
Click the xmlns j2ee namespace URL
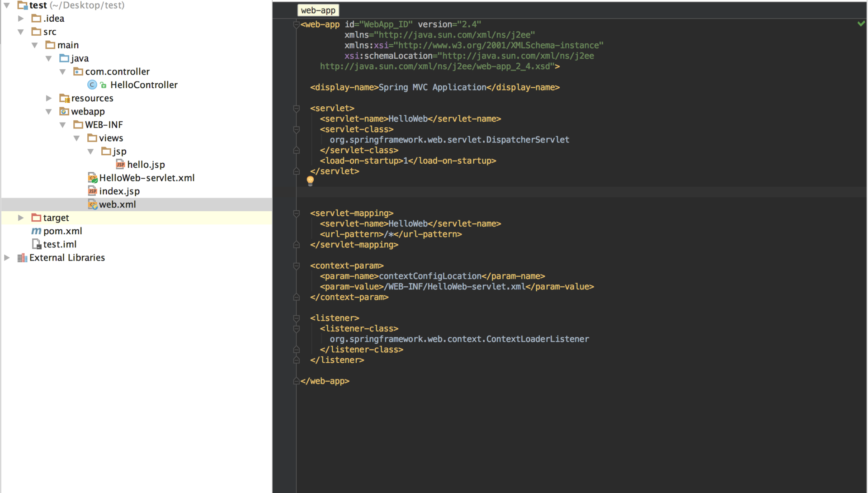point(457,35)
